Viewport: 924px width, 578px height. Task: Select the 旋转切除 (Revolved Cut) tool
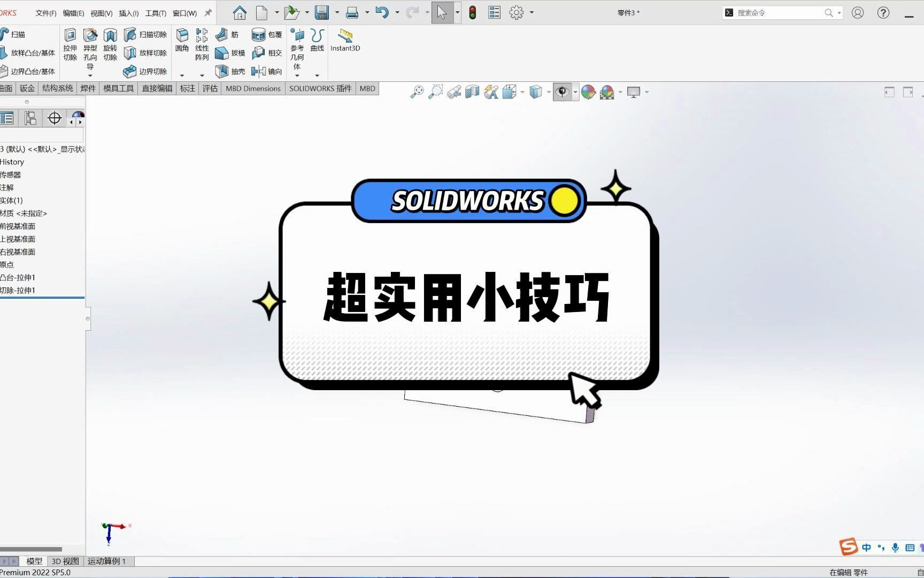tap(110, 45)
